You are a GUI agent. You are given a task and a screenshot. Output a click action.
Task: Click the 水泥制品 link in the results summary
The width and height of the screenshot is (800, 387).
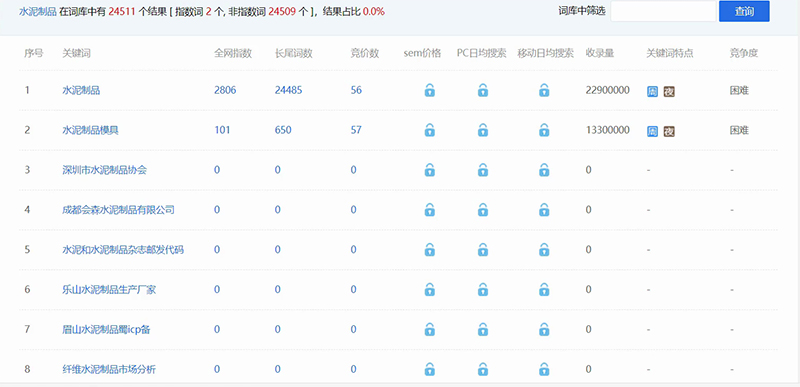pos(37,11)
